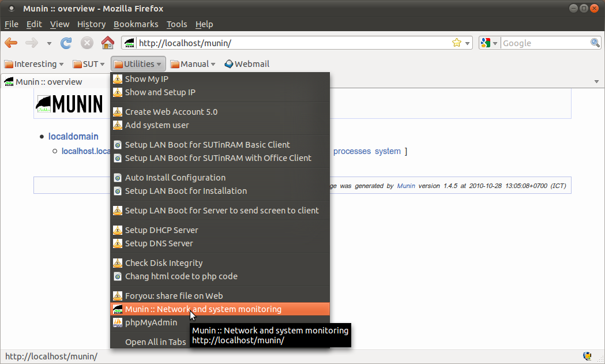Open the back/forward history dropdown arrow

pos(49,43)
